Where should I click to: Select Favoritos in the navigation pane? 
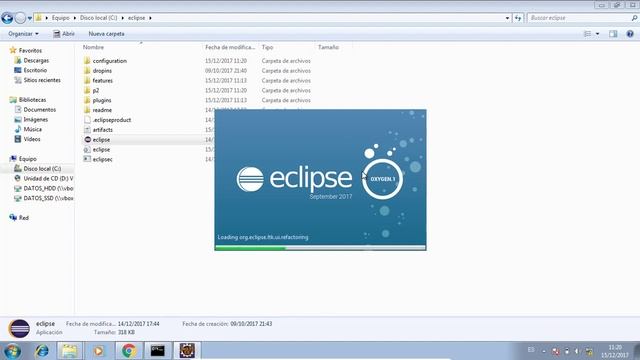point(30,51)
